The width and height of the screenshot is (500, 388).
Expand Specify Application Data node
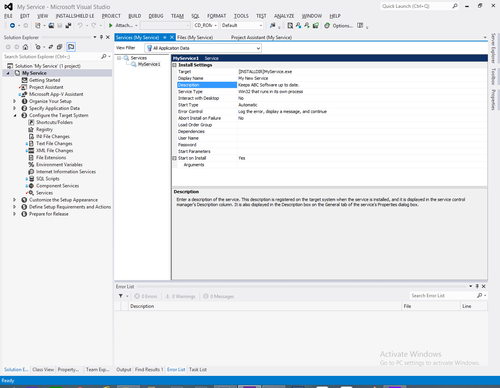coord(14,108)
